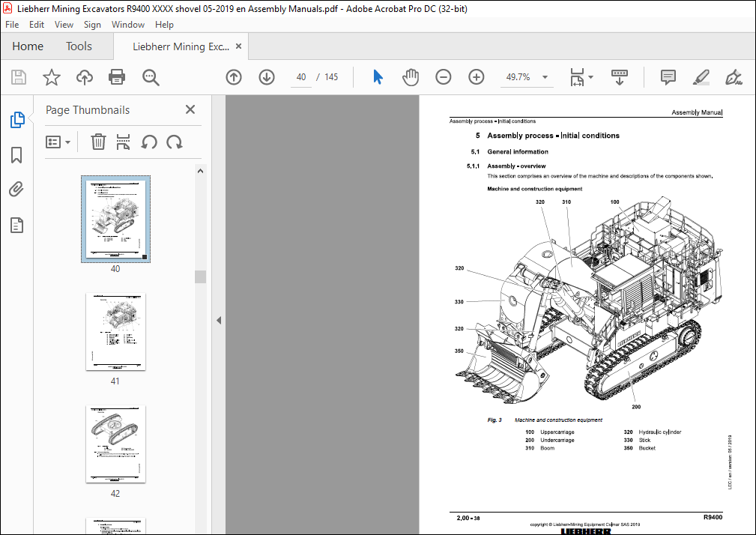
Task: Click the callout number 200 on diagram
Action: coord(636,407)
